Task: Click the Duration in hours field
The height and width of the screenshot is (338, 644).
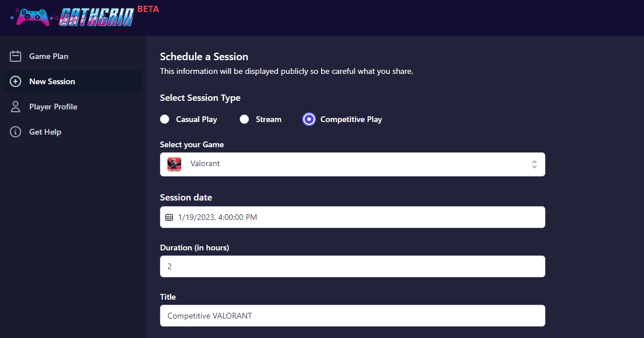Action: coord(352,266)
